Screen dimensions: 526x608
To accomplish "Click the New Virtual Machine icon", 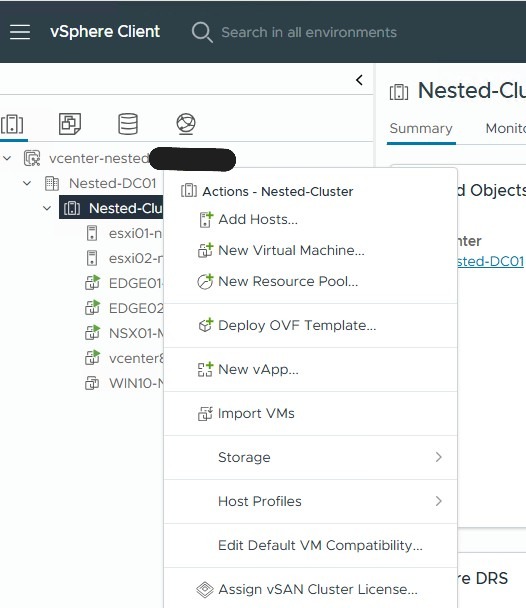I will tap(205, 250).
